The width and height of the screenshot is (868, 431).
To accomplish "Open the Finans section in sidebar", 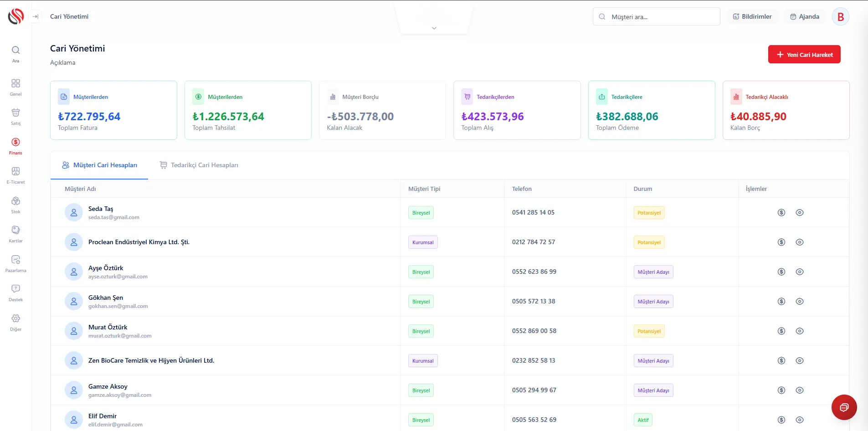I will 15,146.
